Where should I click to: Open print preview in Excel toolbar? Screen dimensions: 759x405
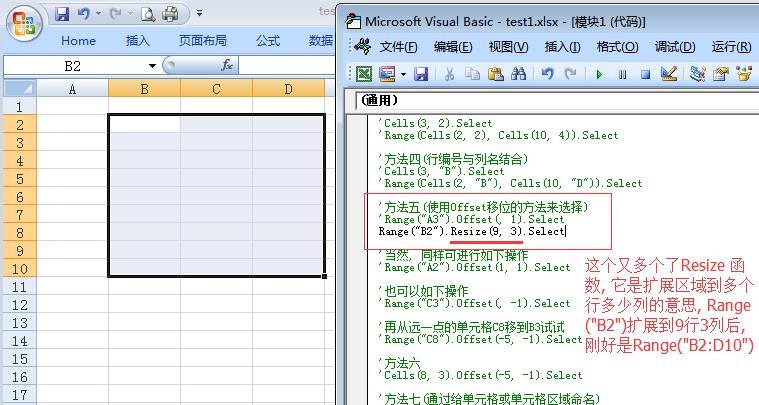coord(148,14)
